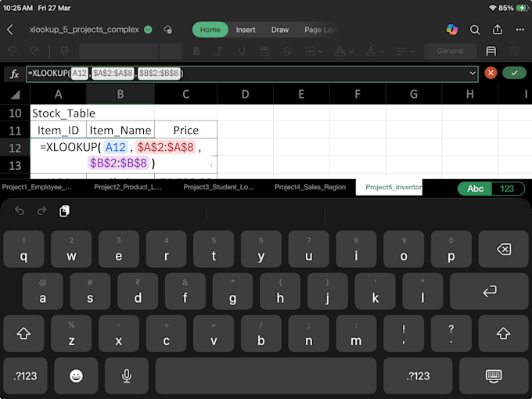Open the font color dropdown
Screen dimensions: 532x399
tap(375, 51)
